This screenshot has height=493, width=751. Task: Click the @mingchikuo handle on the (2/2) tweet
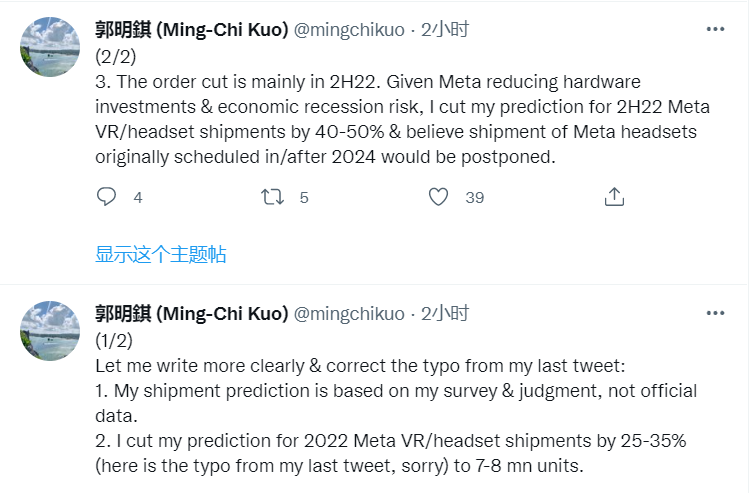pyautogui.click(x=349, y=30)
